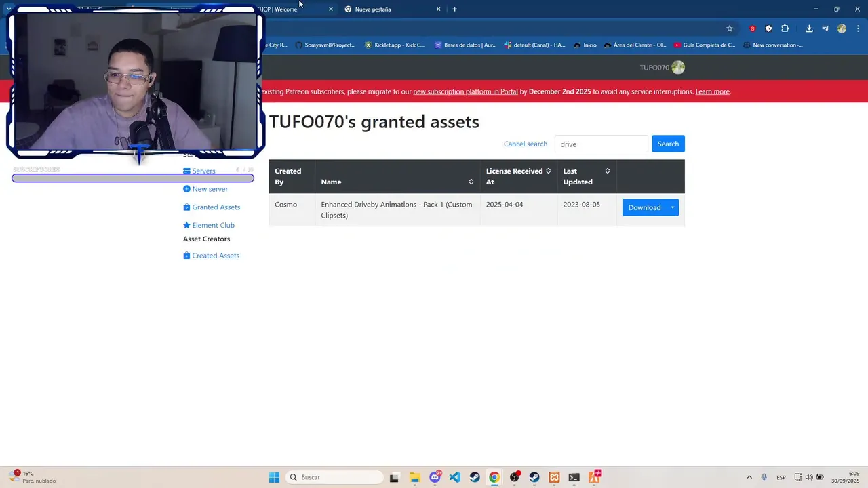868x488 pixels.
Task: Open the Kicklet.app bookmark
Action: click(x=395, y=45)
